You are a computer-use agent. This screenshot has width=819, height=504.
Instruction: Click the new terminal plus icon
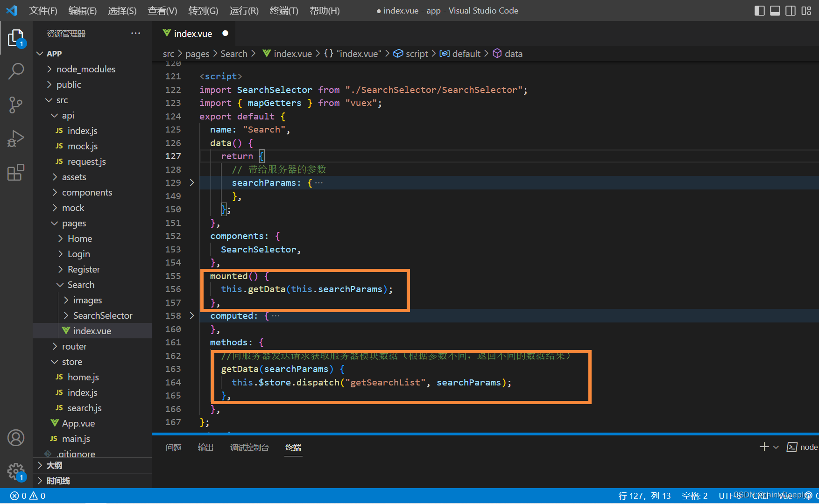764,447
